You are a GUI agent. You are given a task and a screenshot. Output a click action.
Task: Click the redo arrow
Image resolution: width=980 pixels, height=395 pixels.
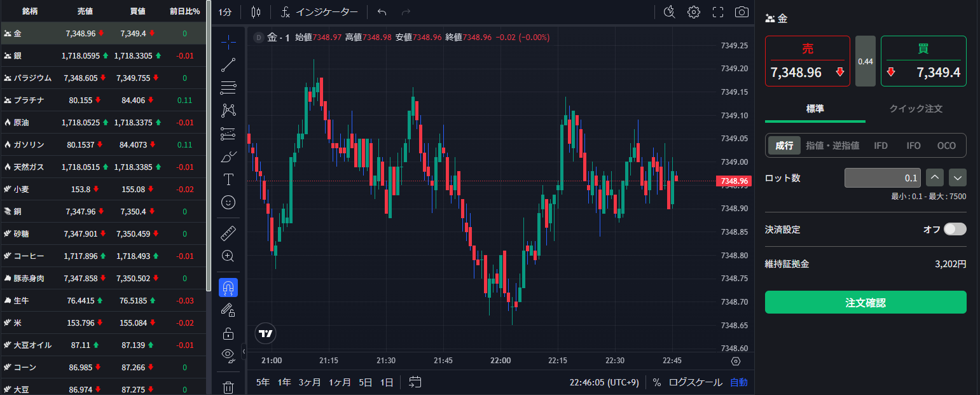[x=406, y=12]
